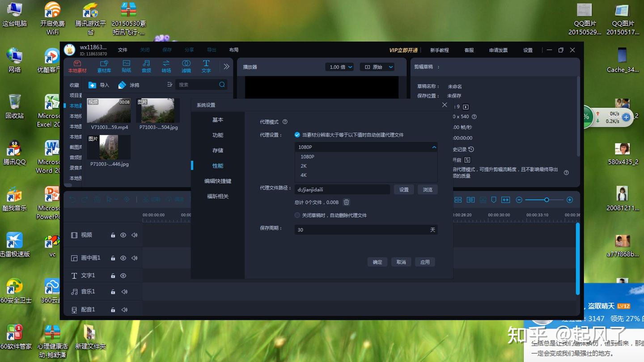The image size is (644, 362).
Task: Click the trash icon to clear proxy files
Action: 346,202
